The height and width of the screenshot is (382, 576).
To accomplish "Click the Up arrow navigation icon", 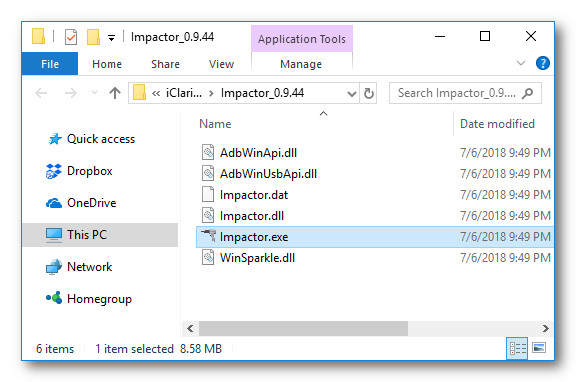I will 115,93.
